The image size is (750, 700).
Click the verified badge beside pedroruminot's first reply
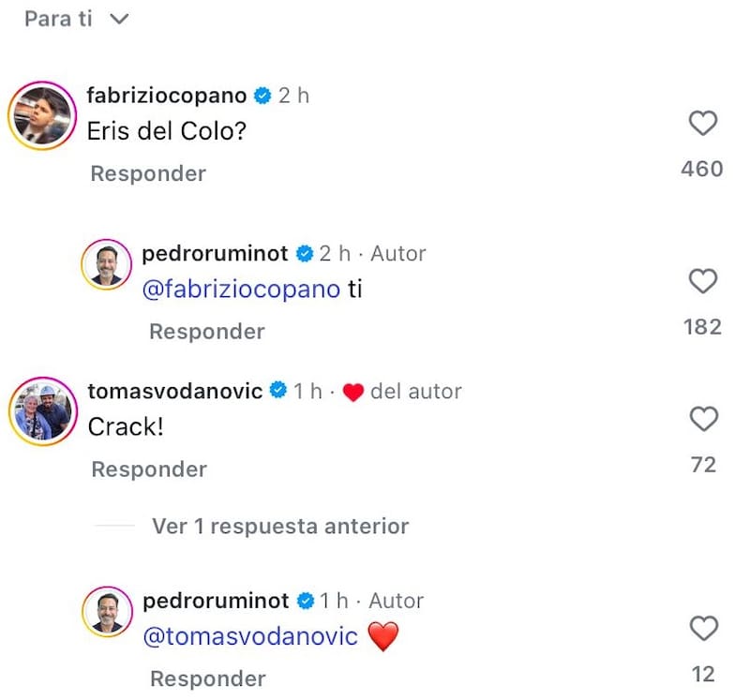(x=303, y=253)
